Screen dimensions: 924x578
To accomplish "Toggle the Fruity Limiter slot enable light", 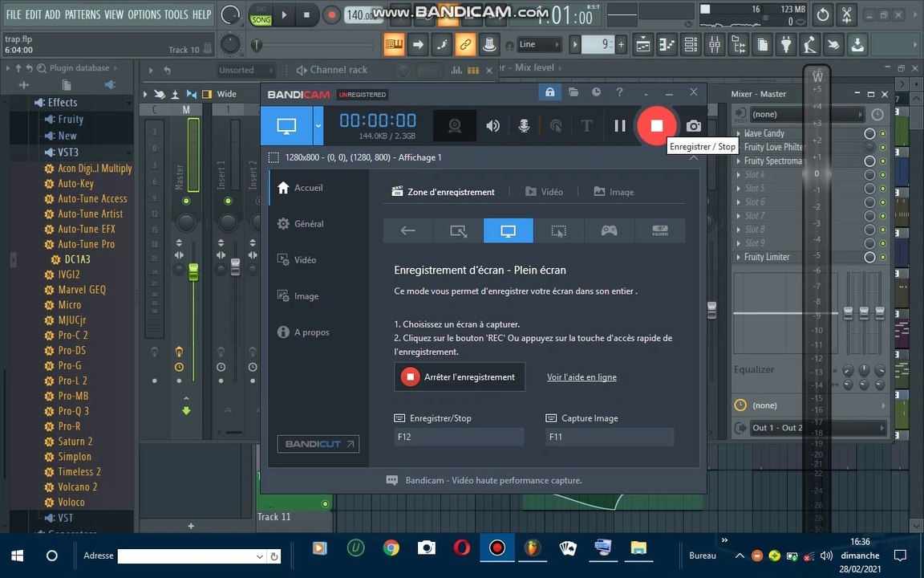I will 883,257.
